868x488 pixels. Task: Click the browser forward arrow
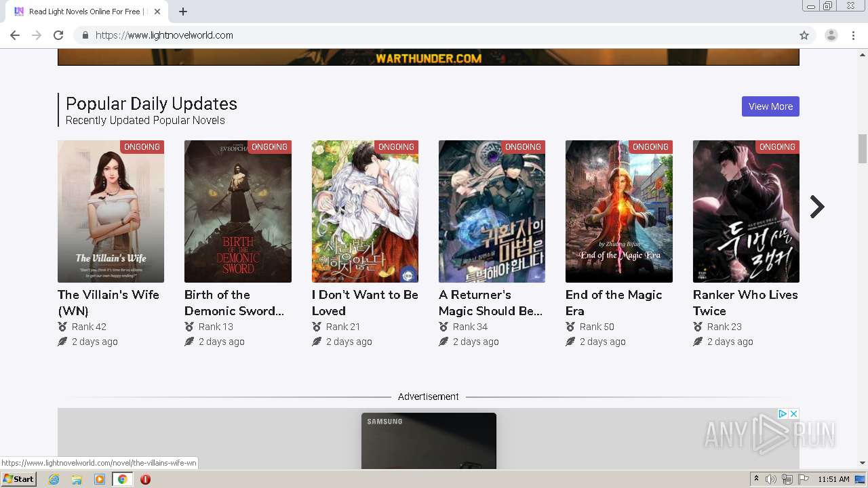[37, 35]
